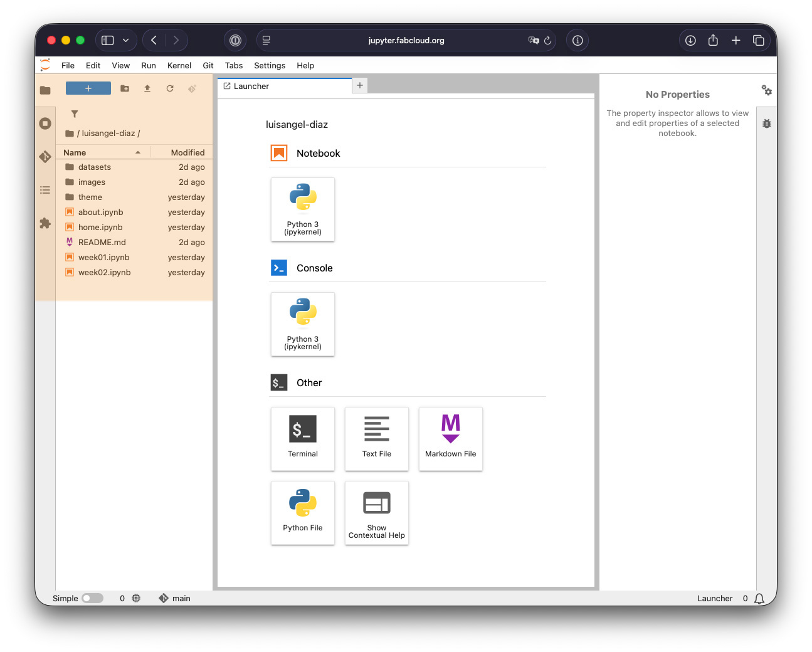Open the property inspector gears icon
Viewport: 812px width, 652px height.
[766, 90]
